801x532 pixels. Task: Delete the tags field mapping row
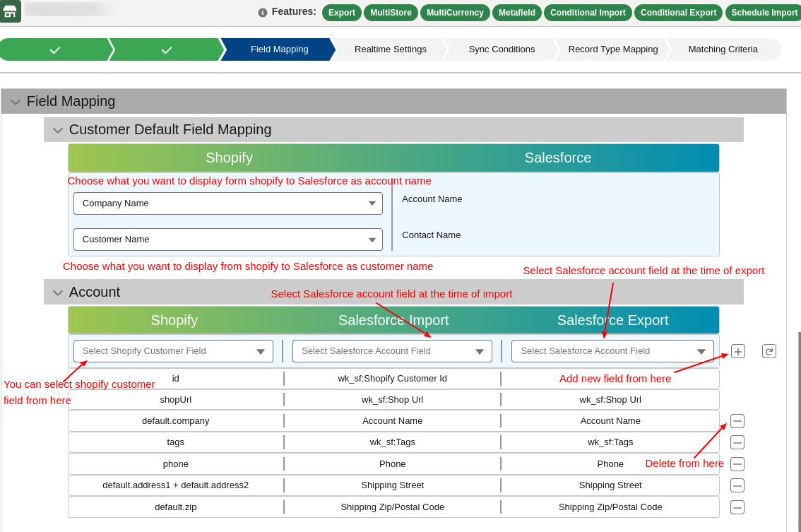(737, 442)
